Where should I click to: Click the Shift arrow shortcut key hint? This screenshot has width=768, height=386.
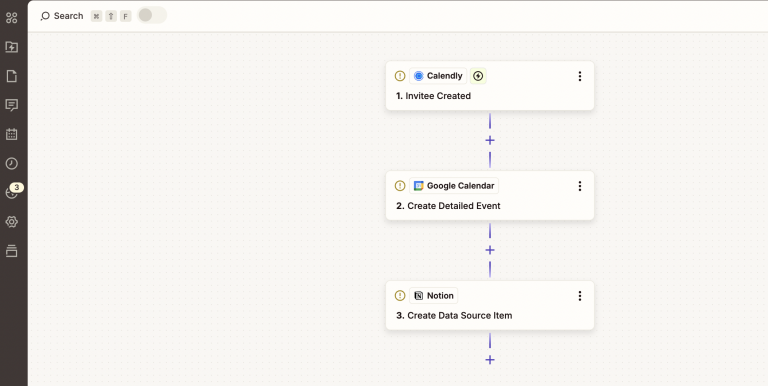111,16
